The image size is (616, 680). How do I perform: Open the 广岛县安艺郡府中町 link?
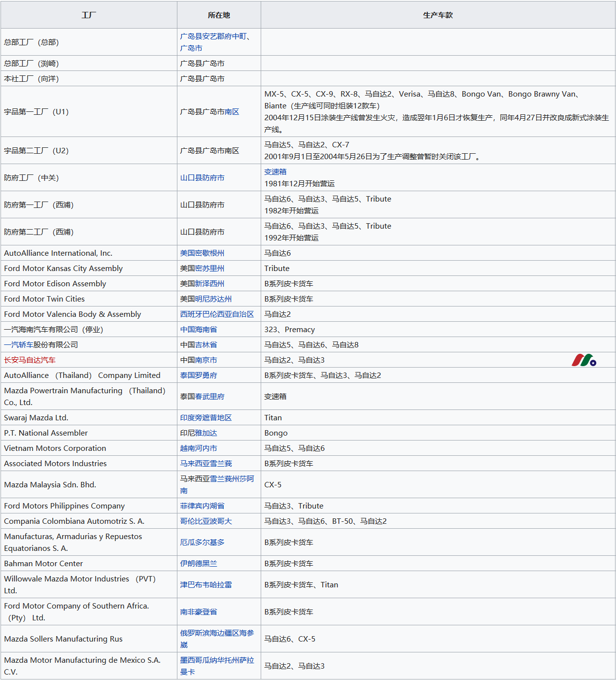coord(213,36)
